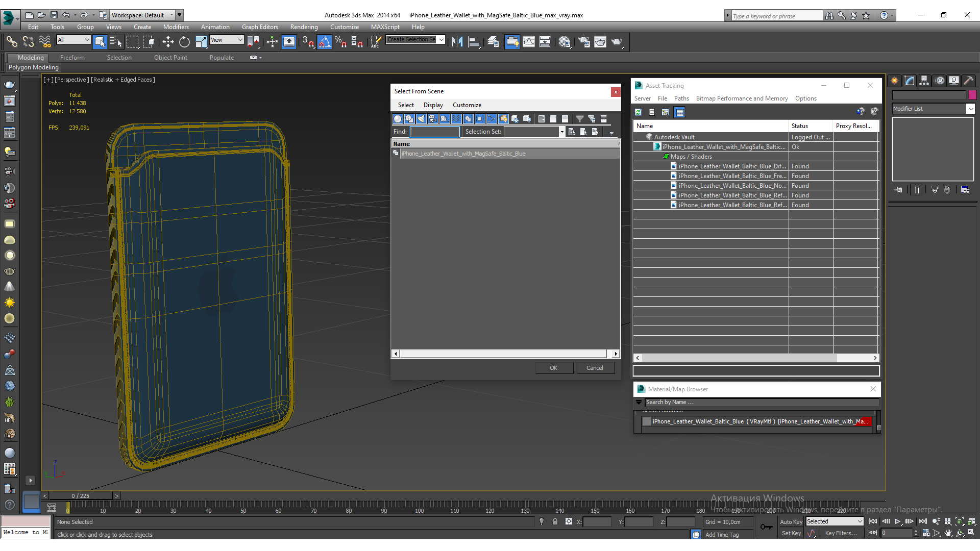Screen dimensions: 980x551
Task: Open the Hierarchy command panel tab
Action: tap(924, 81)
